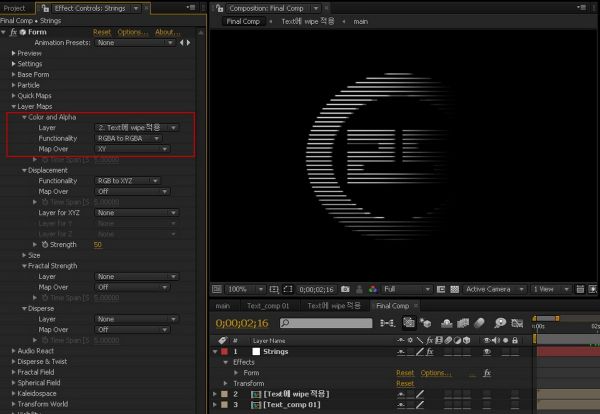Viewport: 600px width, 414px height.
Task: Open the graph editor icon
Action: pyautogui.click(x=517, y=323)
